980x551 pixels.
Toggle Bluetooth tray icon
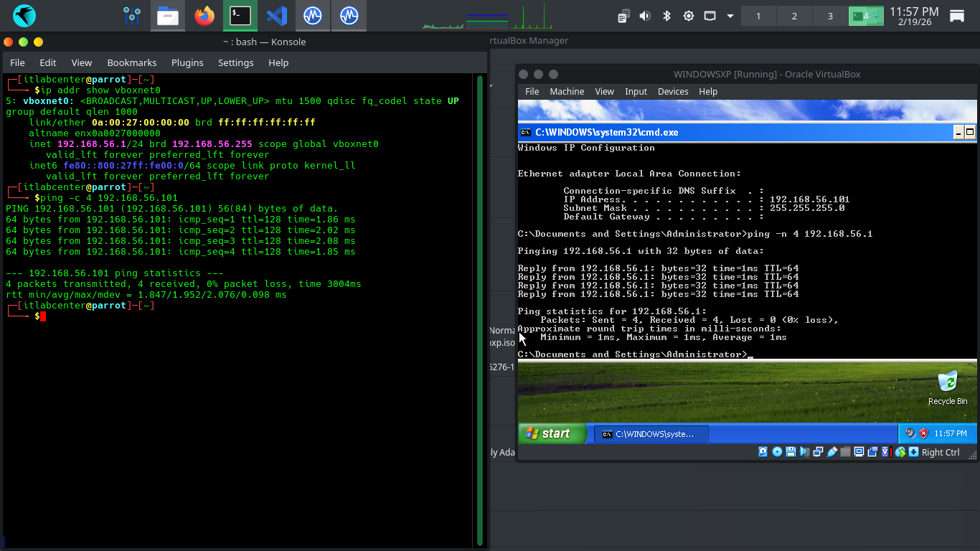click(x=666, y=16)
